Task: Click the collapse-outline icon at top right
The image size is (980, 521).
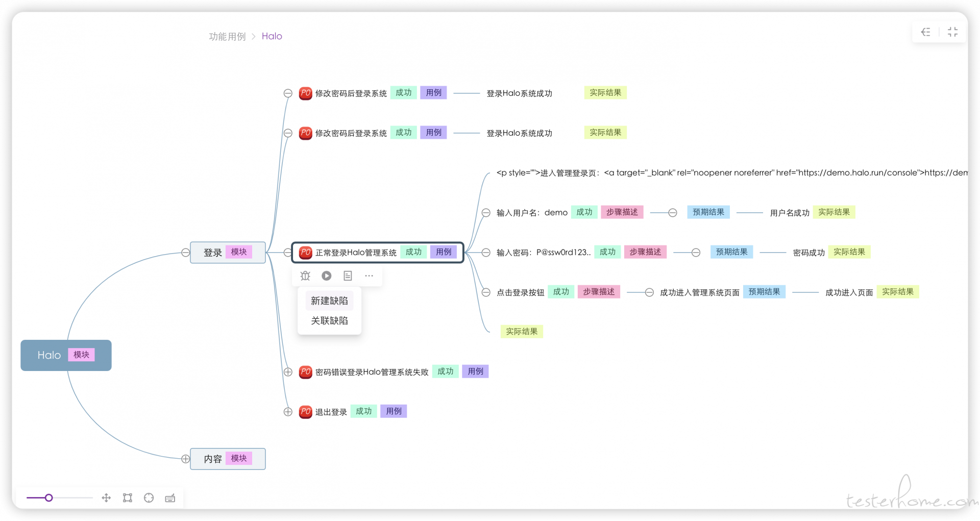Action: pos(926,32)
